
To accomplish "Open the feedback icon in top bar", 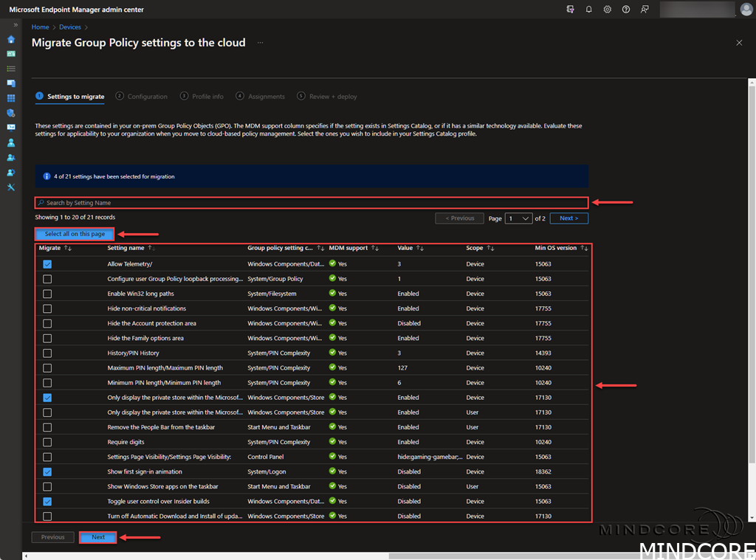I will (645, 10).
